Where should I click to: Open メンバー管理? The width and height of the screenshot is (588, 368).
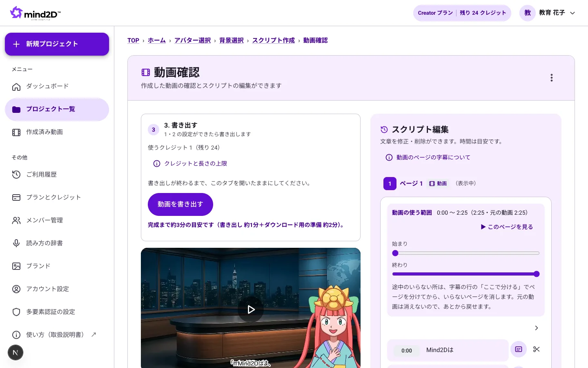pos(57,220)
